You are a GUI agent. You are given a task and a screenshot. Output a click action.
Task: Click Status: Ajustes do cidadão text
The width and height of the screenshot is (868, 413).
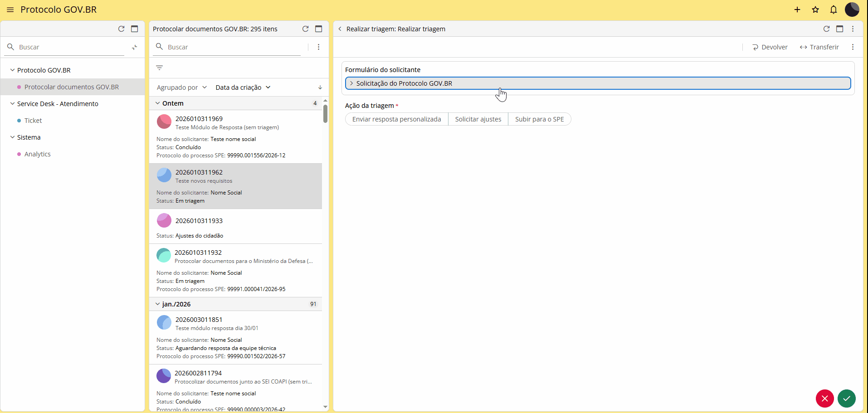pyautogui.click(x=190, y=236)
